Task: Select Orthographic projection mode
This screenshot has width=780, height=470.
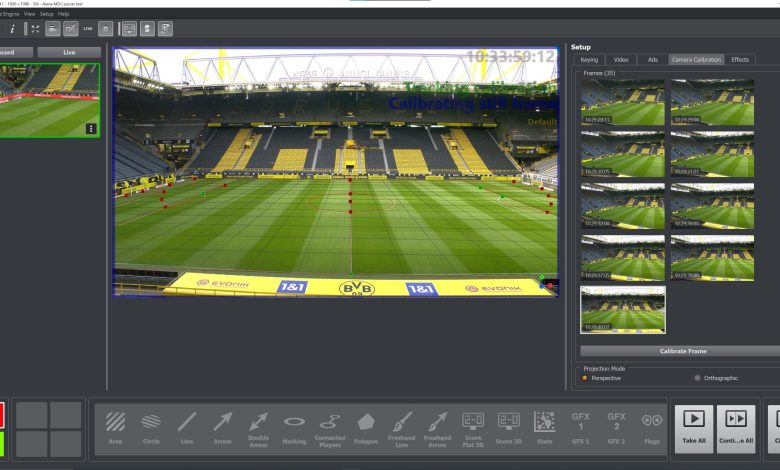Action: coord(697,378)
